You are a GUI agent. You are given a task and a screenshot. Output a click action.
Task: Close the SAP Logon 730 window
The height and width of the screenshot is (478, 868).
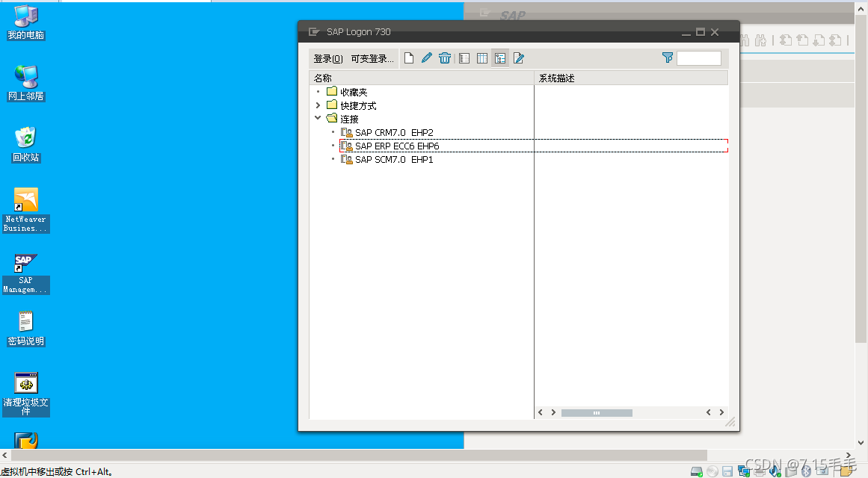(715, 32)
